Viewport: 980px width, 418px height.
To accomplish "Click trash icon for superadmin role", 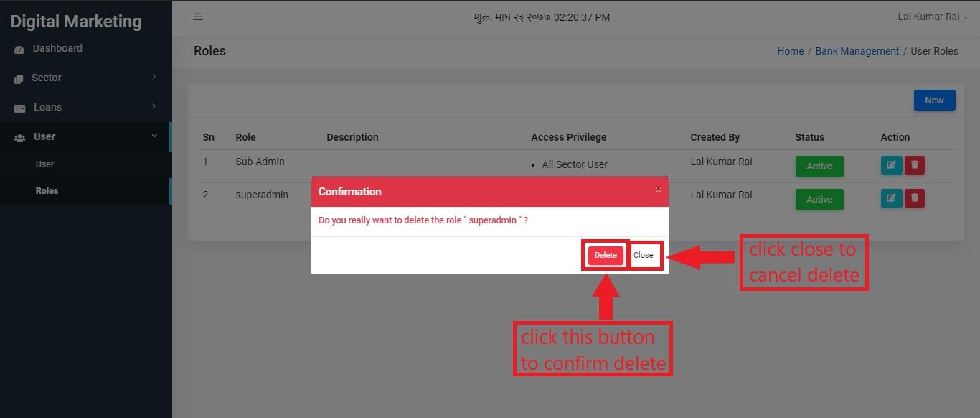I will (x=915, y=198).
